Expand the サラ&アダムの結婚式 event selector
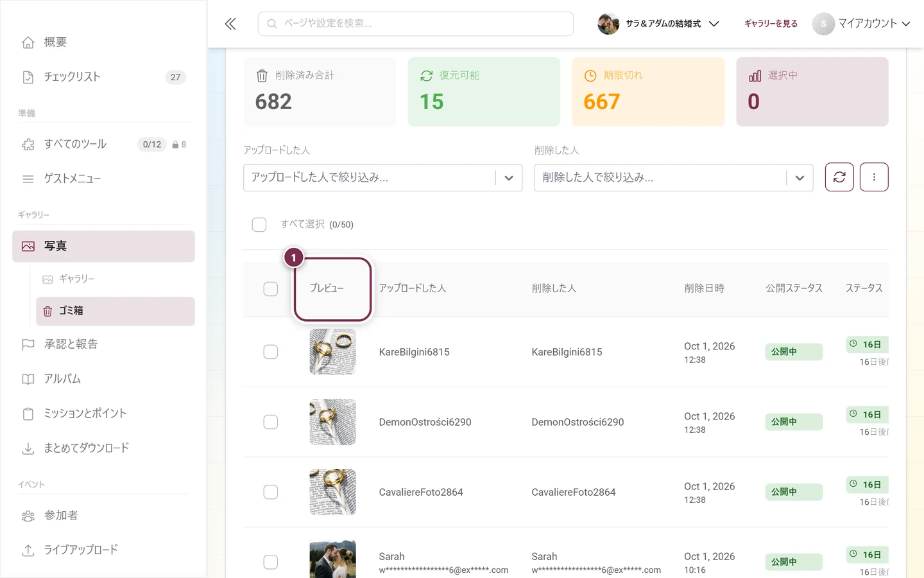The width and height of the screenshot is (924, 578). 658,24
